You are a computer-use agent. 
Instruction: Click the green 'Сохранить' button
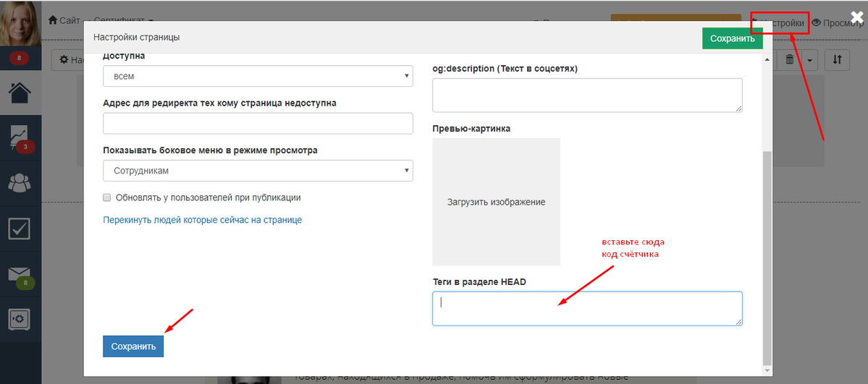[733, 39]
